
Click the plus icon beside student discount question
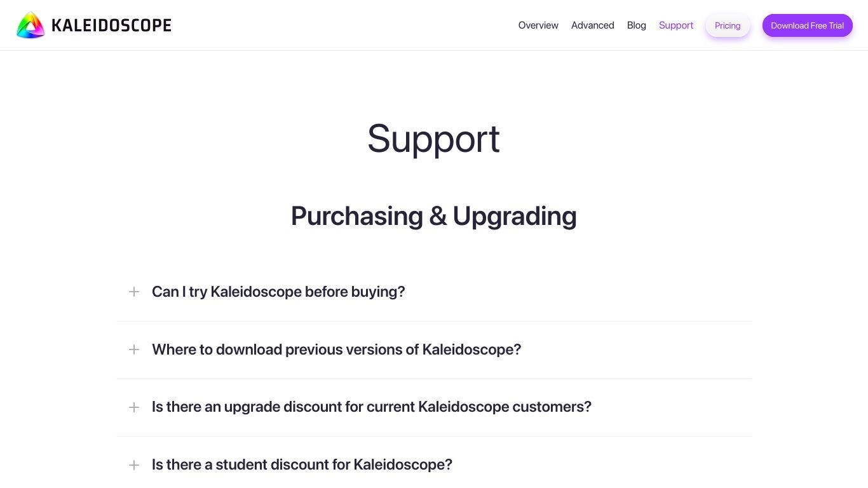pyautogui.click(x=134, y=465)
